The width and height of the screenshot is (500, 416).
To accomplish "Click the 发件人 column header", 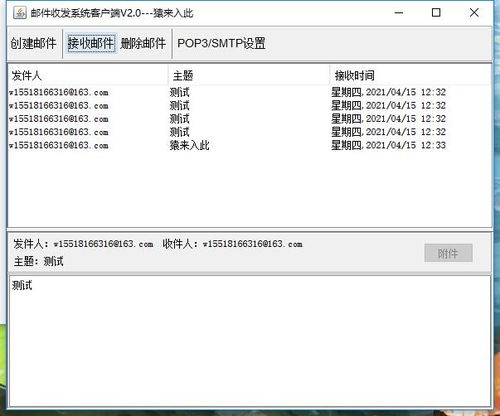I will [x=88, y=76].
